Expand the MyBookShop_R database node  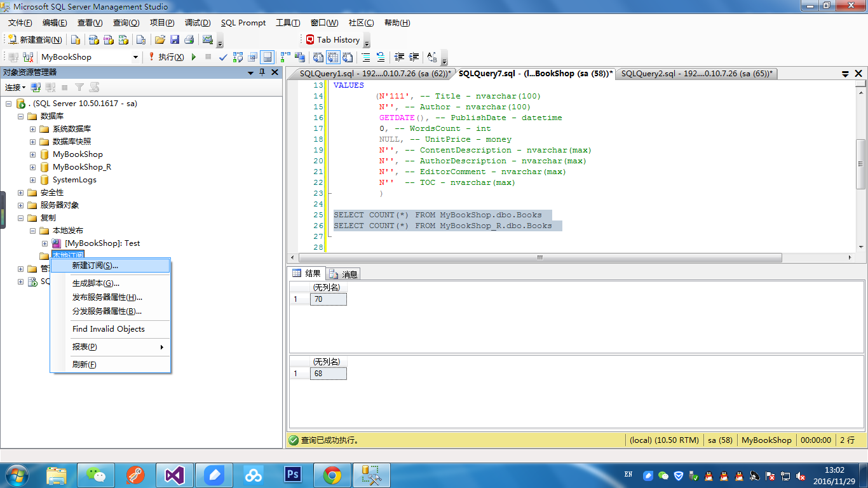(33, 167)
